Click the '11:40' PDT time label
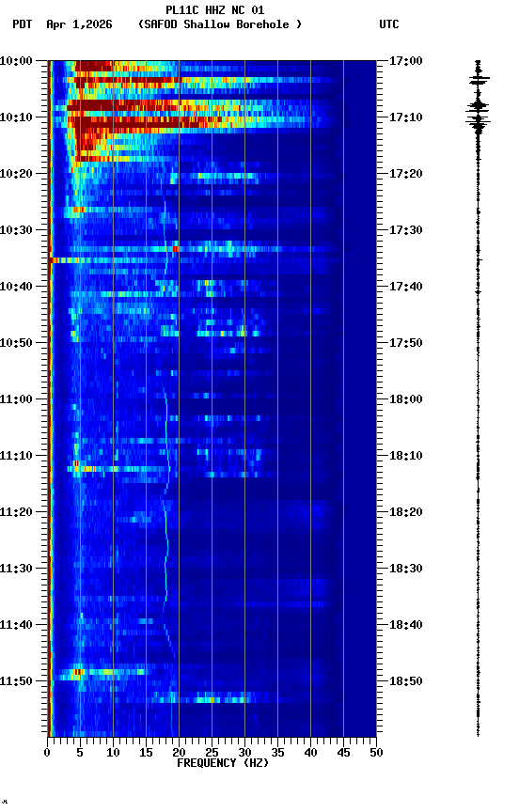The width and height of the screenshot is (519, 812). point(16,625)
